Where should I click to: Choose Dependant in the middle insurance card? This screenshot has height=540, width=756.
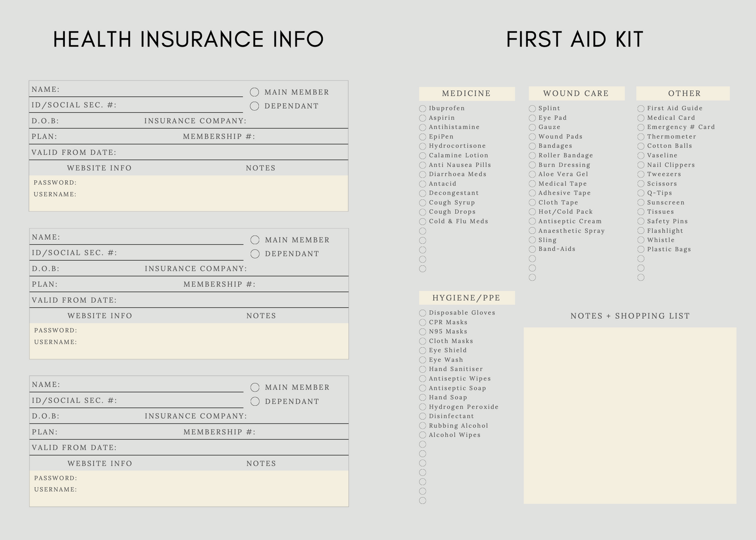click(255, 254)
